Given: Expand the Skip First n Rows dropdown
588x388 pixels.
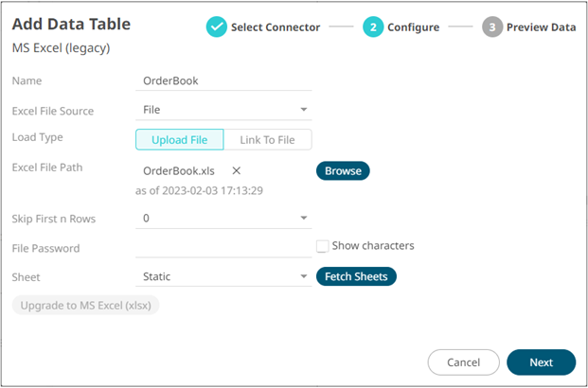Looking at the screenshot, I should point(223,219).
